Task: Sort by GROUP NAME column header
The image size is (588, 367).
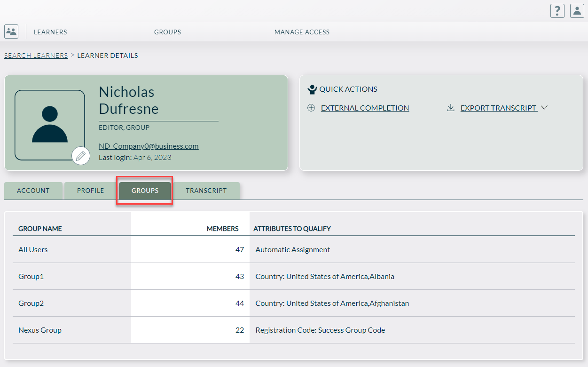Action: click(40, 229)
